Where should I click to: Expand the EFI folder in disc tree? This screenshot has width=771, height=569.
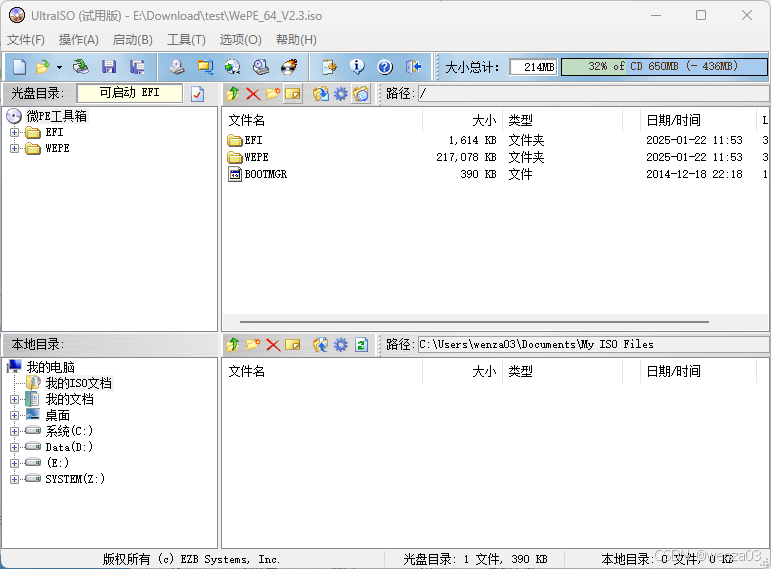tap(14, 132)
